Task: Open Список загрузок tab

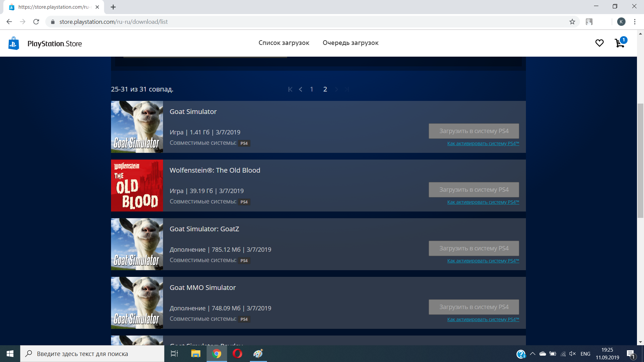Action: (x=284, y=43)
